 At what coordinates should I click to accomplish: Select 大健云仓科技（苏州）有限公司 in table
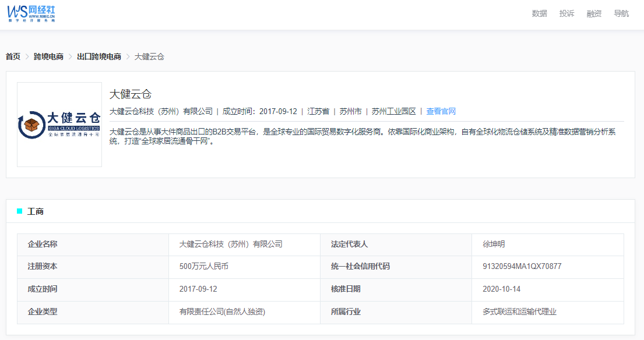[x=231, y=245]
